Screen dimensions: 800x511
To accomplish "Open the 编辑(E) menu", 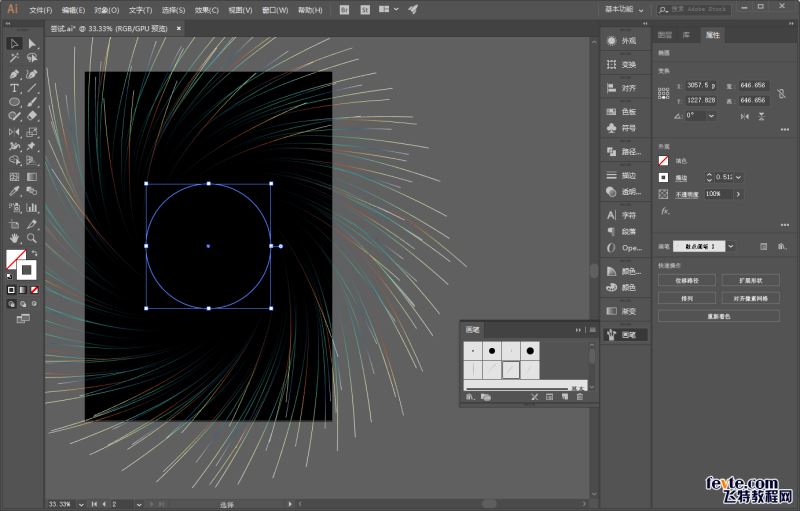I will pyautogui.click(x=73, y=10).
